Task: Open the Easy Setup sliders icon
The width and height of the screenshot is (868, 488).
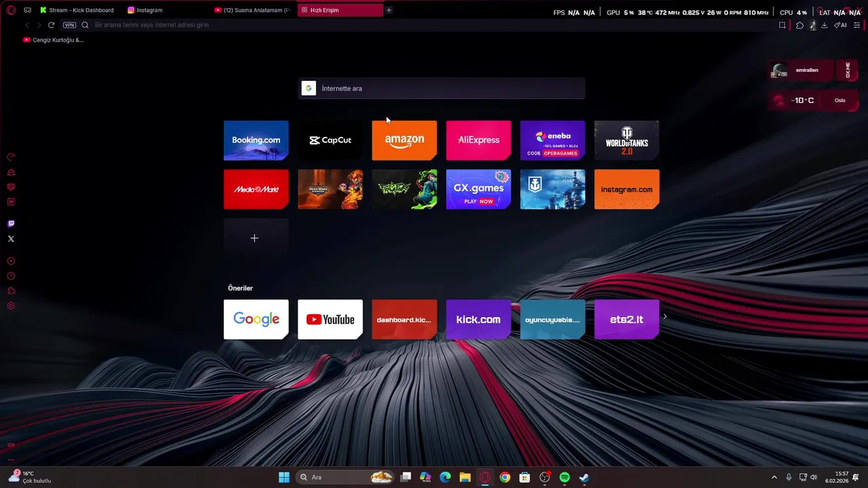Action: tap(857, 25)
